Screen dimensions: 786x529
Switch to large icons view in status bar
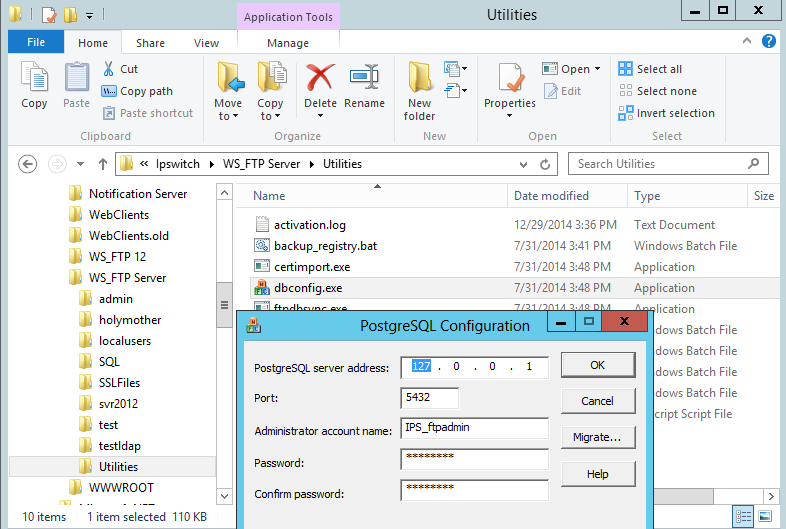point(765,516)
